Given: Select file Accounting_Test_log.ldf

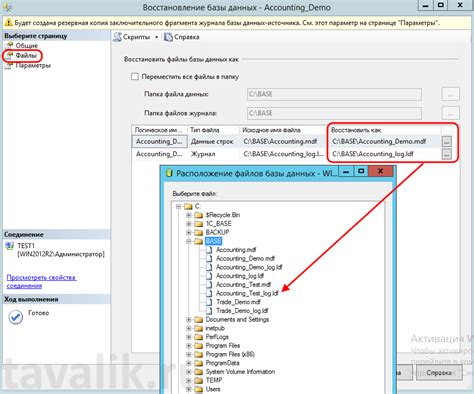Looking at the screenshot, I should tap(247, 293).
